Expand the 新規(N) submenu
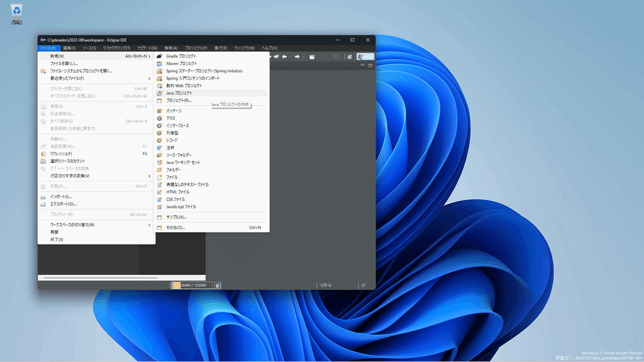 pyautogui.click(x=97, y=56)
